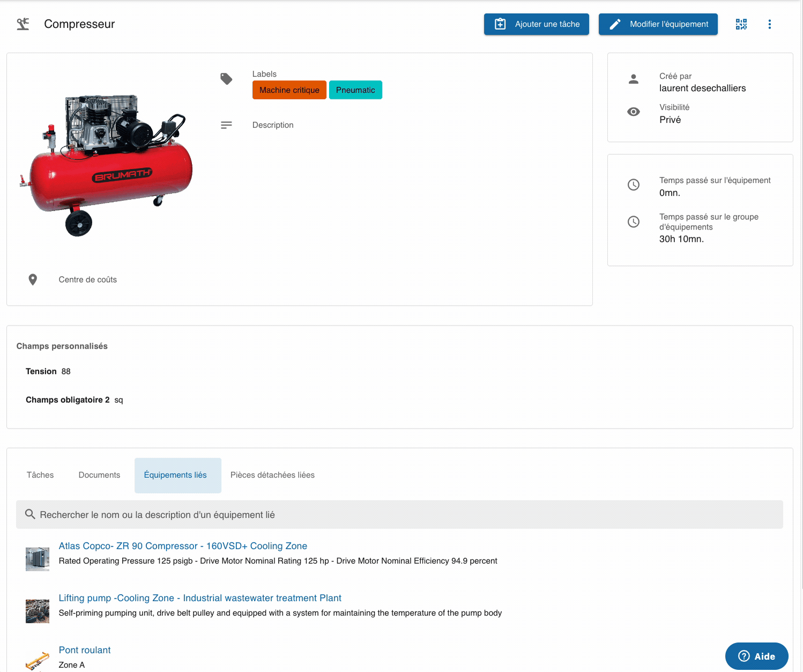
Task: Click the equipment robot arm icon
Action: pos(23,24)
